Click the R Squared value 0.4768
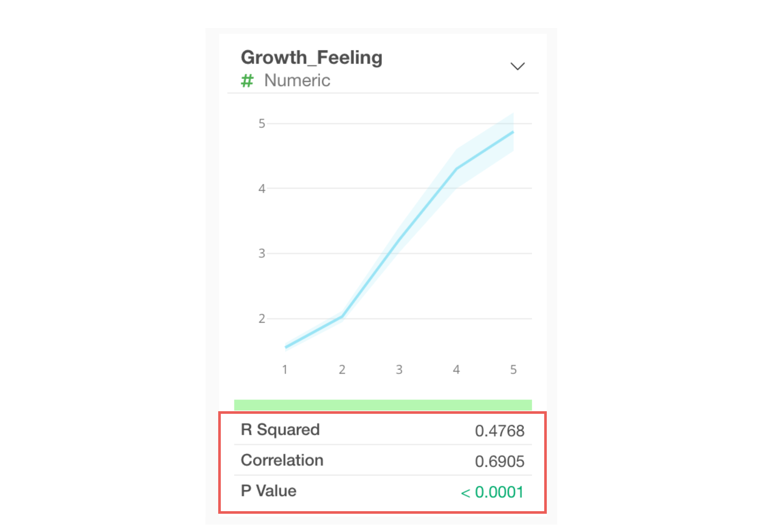This screenshot has height=532, width=779. click(x=500, y=430)
